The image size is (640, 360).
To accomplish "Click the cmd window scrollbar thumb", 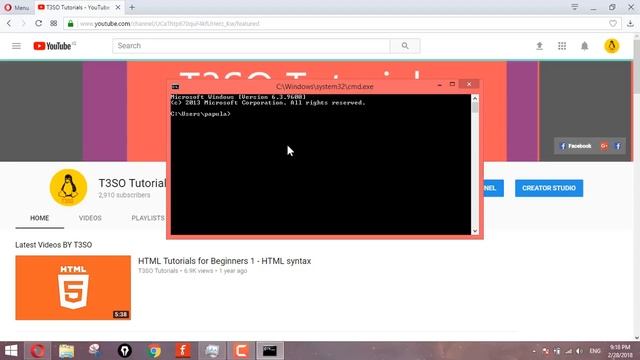I will tap(475, 107).
